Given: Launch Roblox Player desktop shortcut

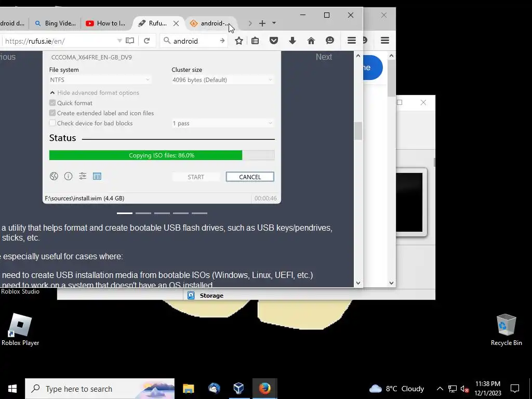Looking at the screenshot, I should tap(20, 330).
